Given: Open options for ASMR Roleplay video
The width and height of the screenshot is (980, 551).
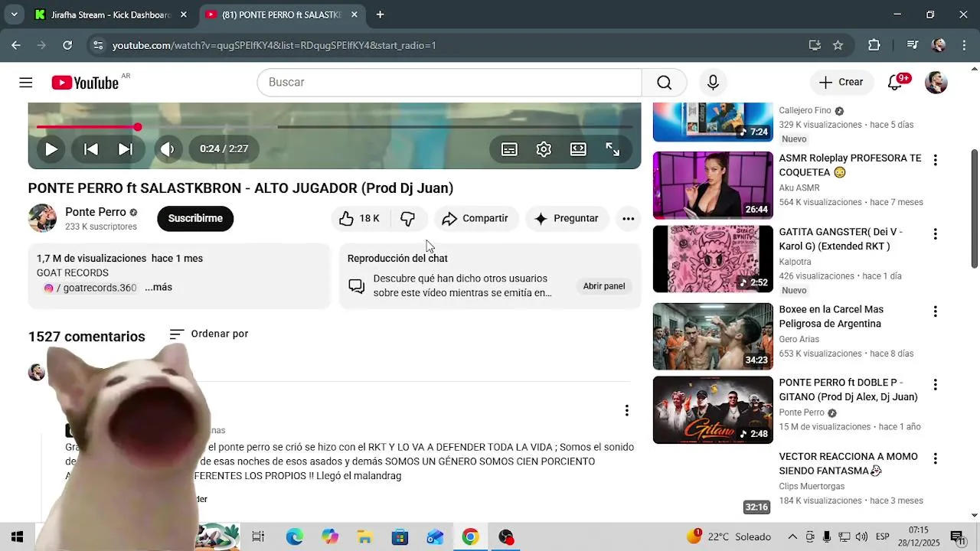Looking at the screenshot, I should pos(935,160).
